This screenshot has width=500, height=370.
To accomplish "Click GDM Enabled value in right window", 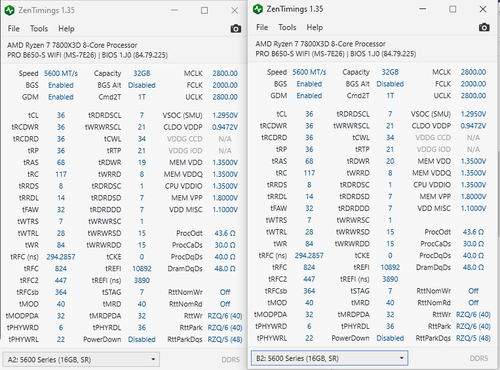I will pos(309,96).
